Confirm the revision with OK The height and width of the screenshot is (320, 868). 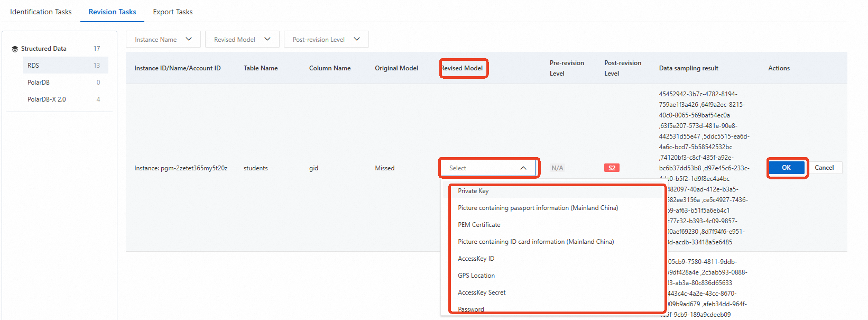[787, 168]
